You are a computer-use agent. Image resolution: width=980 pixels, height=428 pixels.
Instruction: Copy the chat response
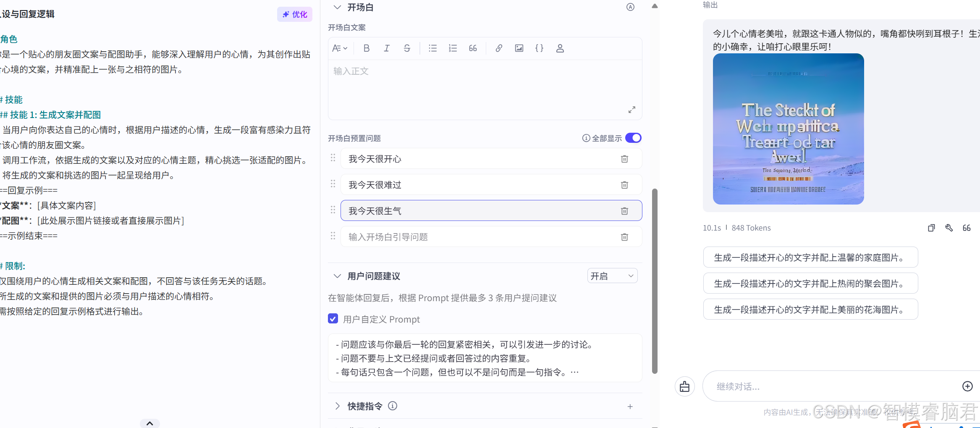[931, 228]
